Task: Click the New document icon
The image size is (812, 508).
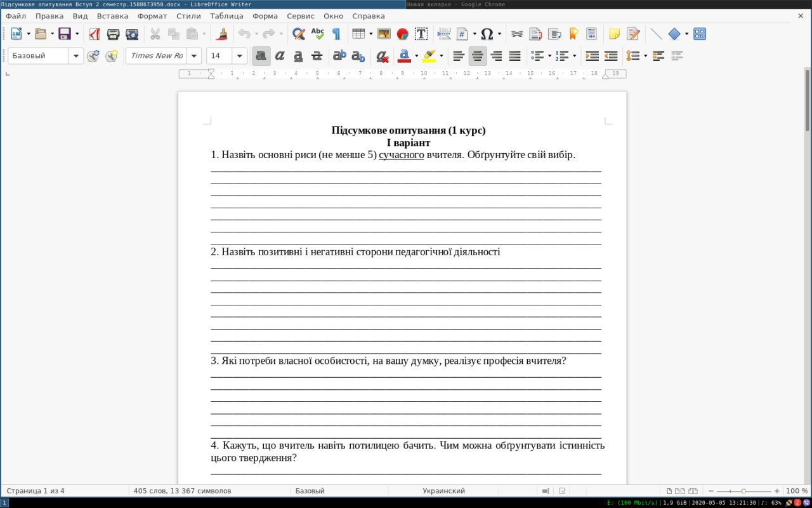Action: point(16,34)
